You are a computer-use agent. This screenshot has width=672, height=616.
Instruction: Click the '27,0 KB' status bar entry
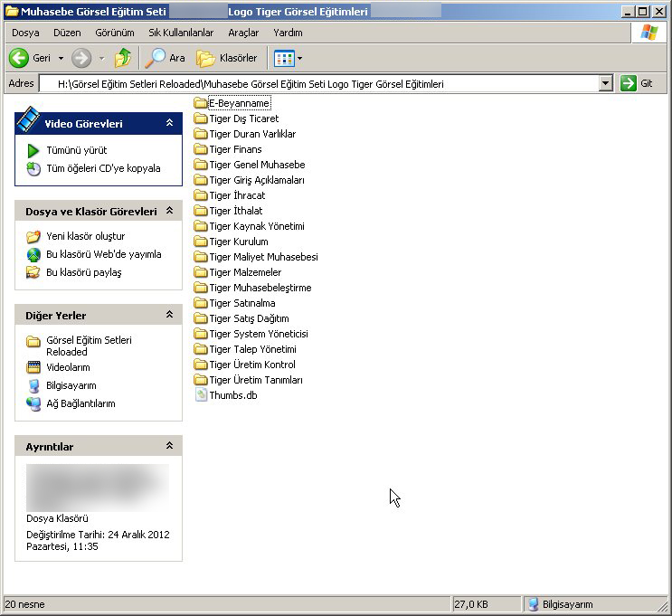(x=471, y=604)
